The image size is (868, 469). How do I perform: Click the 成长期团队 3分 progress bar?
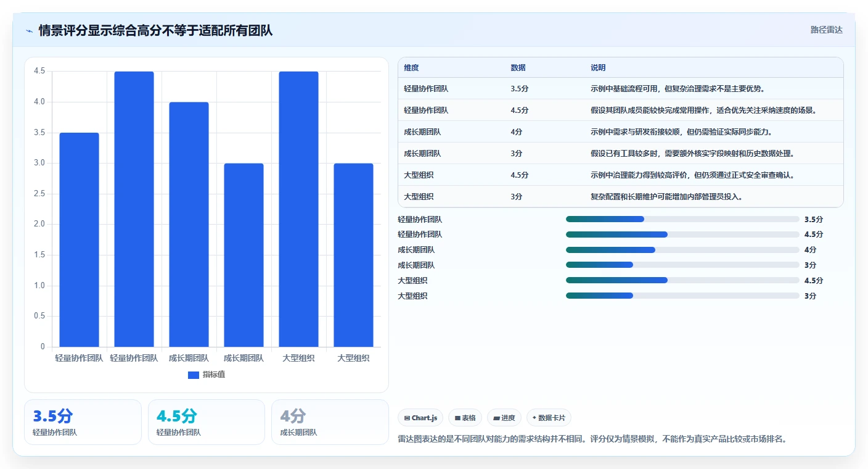click(x=682, y=265)
